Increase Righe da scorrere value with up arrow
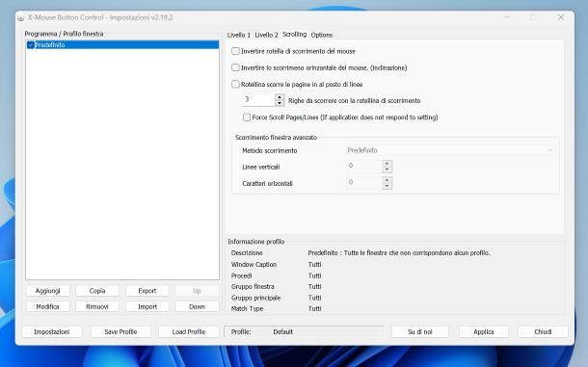Image resolution: width=588 pixels, height=367 pixels. pyautogui.click(x=280, y=97)
